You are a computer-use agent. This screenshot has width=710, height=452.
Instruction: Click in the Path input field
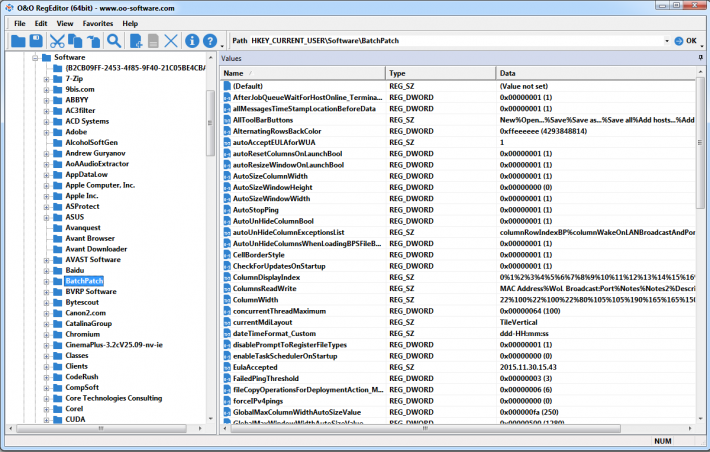tap(456, 41)
